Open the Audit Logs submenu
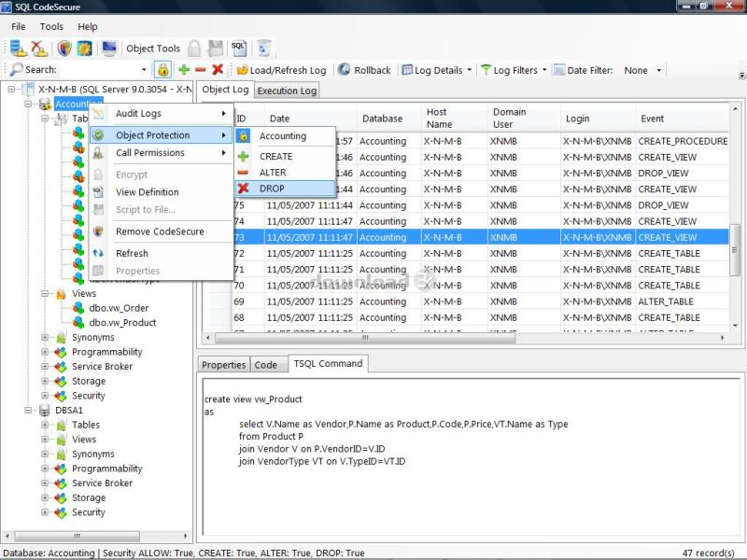The height and width of the screenshot is (560, 747). (x=161, y=113)
